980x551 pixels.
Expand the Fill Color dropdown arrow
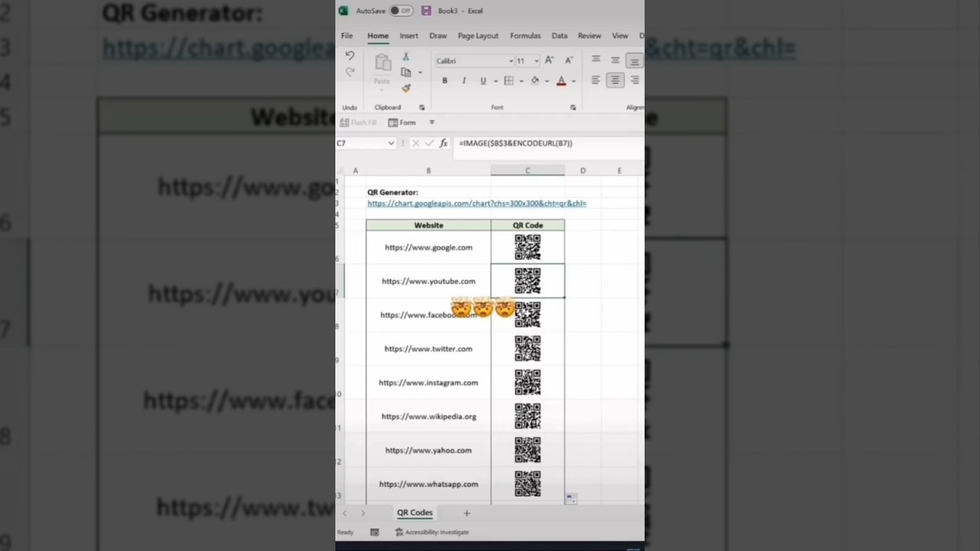click(x=547, y=80)
